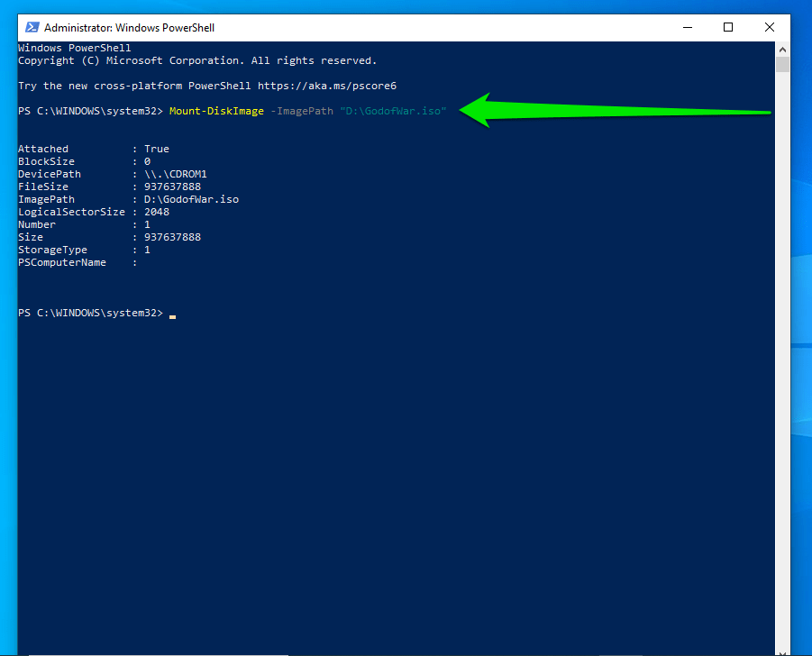Viewport: 812px width, 656px height.
Task: Click the first PS C:\WINDOWS\system32> prompt
Action: pos(91,111)
